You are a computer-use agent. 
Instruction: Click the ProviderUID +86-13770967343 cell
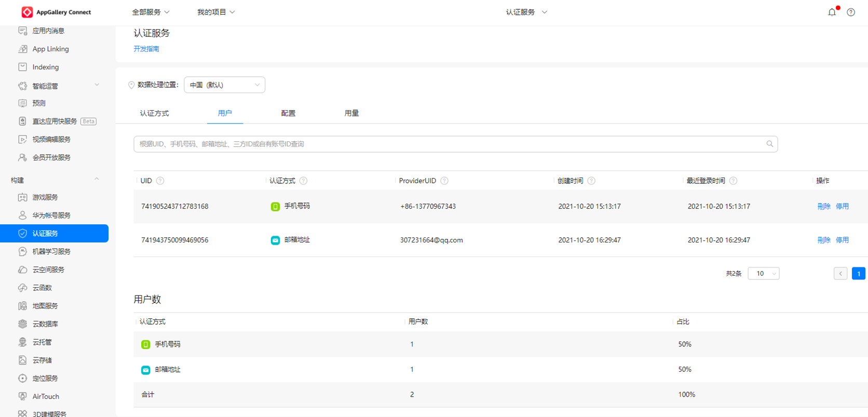point(428,206)
